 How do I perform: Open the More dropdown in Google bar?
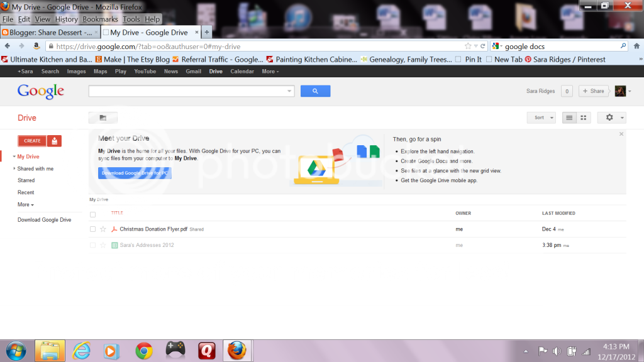pos(270,72)
